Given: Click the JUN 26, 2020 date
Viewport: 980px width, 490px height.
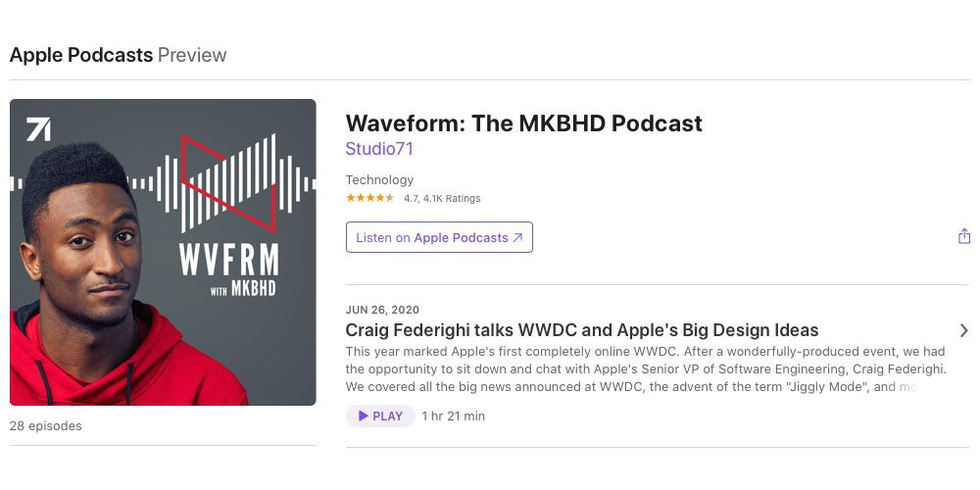Looking at the screenshot, I should click(x=382, y=310).
